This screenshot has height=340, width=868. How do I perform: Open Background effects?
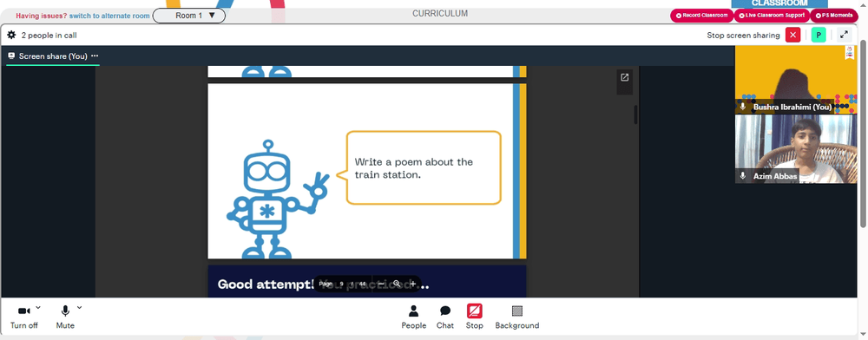click(x=517, y=317)
